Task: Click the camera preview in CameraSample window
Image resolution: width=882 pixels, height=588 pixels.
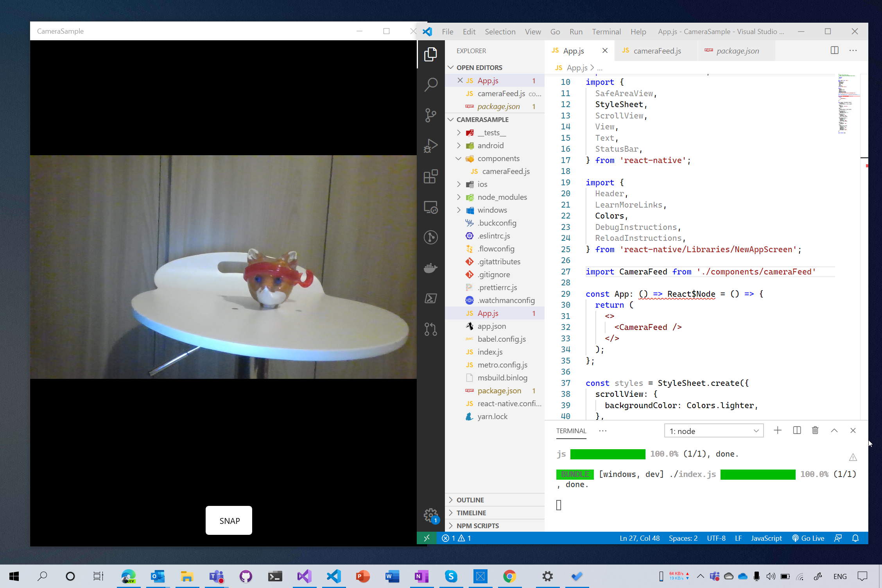Action: pos(223,267)
